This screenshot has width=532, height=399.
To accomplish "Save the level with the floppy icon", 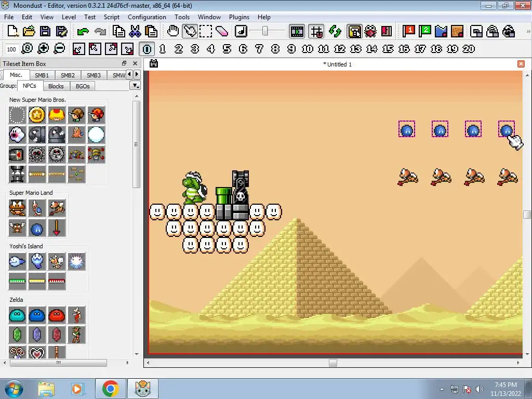I will point(45,31).
